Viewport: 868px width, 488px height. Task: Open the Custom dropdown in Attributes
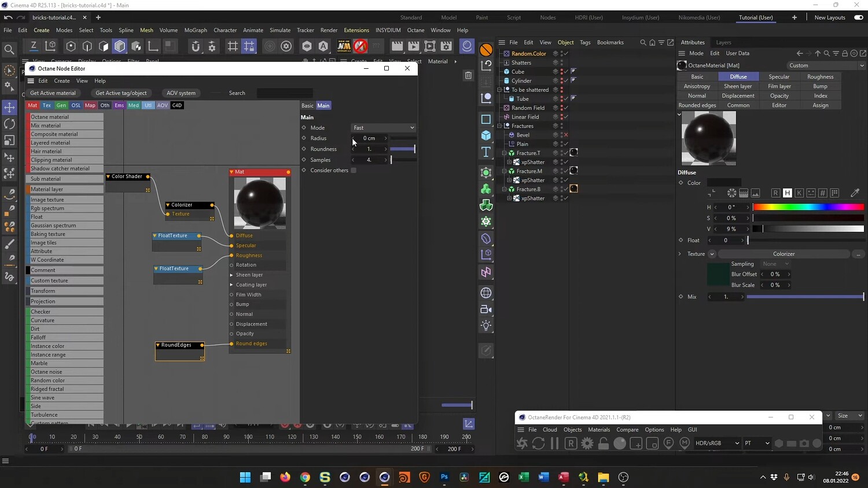coord(826,65)
